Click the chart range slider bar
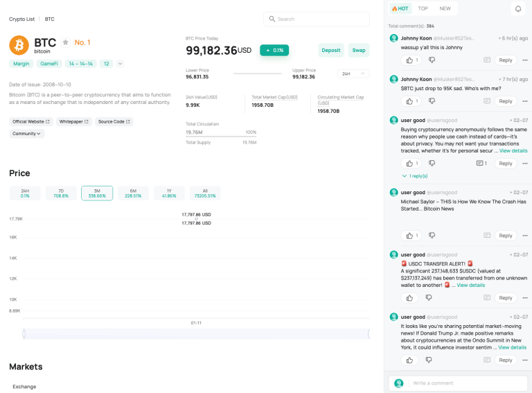532x393 pixels. (x=196, y=334)
